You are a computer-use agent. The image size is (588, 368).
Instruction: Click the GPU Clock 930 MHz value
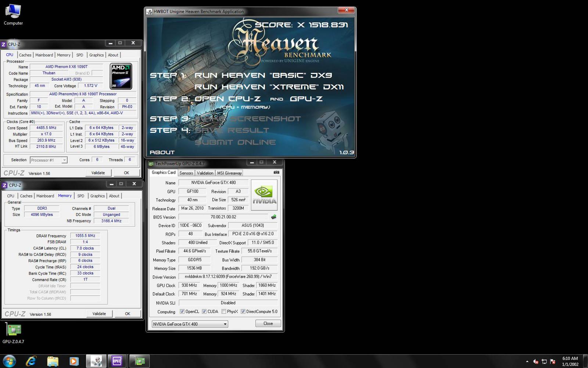(189, 285)
